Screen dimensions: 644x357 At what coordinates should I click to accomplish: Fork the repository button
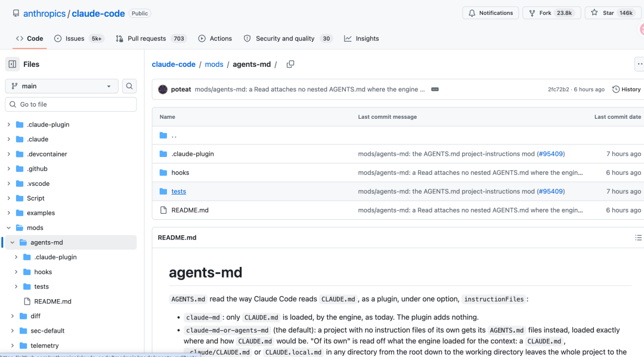click(x=552, y=13)
